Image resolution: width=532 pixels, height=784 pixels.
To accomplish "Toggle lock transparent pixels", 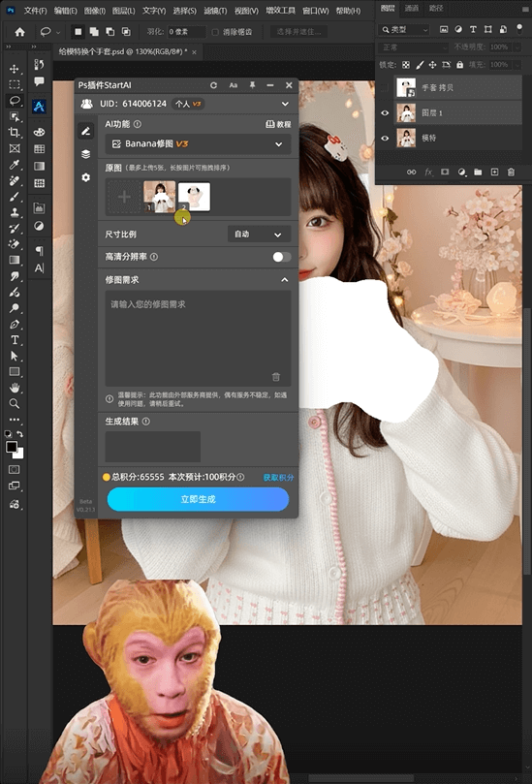I will 406,65.
